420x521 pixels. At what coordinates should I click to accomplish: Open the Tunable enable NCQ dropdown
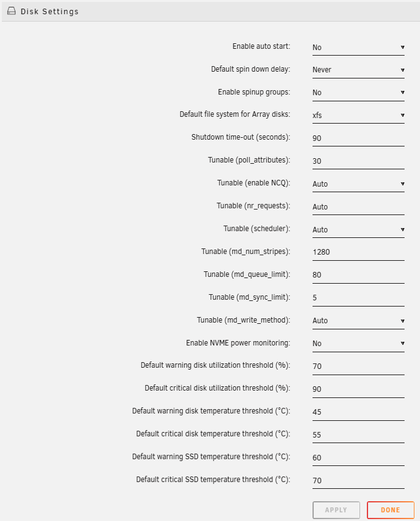click(x=358, y=184)
